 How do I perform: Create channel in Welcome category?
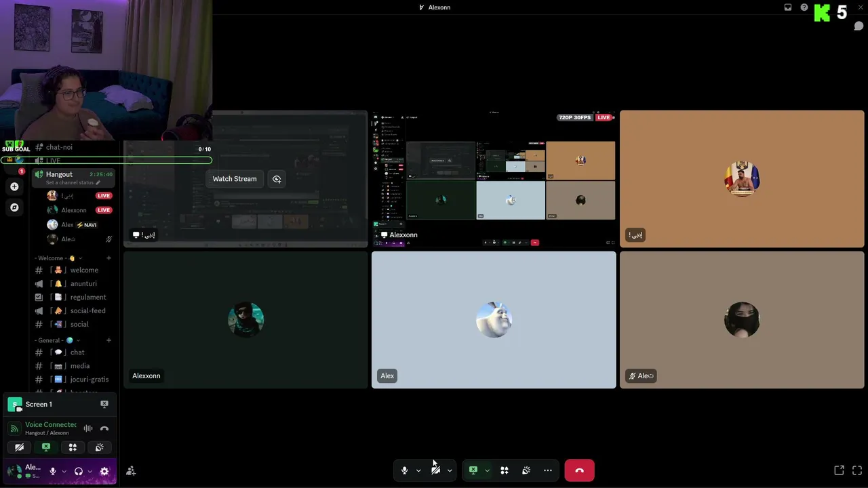coord(108,258)
